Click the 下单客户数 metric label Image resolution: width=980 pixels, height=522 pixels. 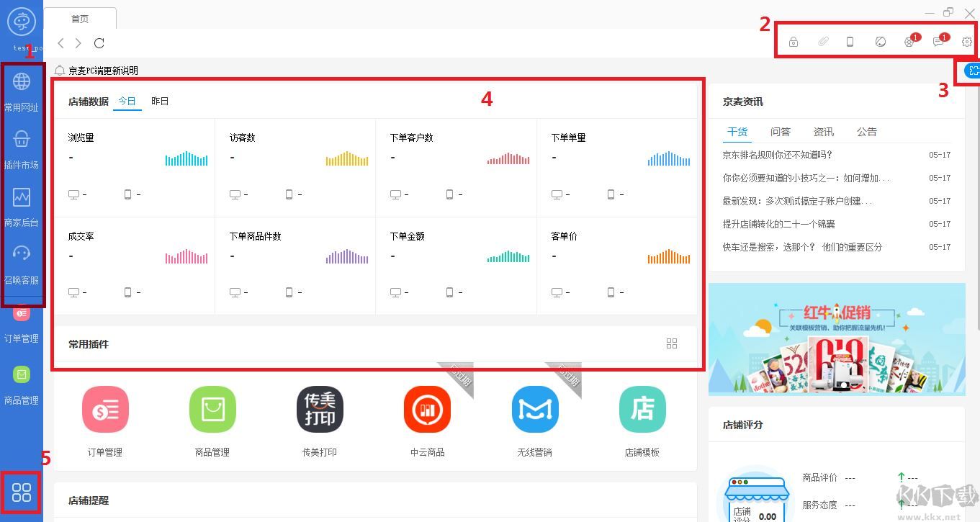pos(411,138)
